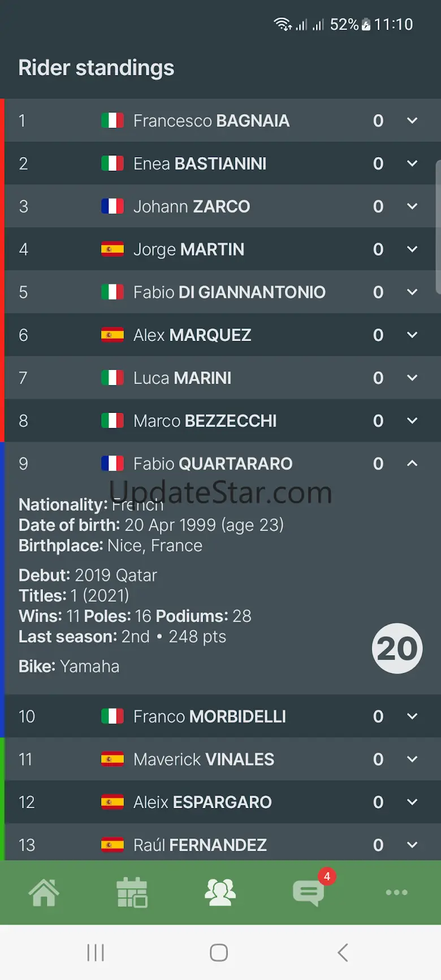Tap the rider number 20 badge
Viewport: 441px width, 980px height.
click(397, 648)
